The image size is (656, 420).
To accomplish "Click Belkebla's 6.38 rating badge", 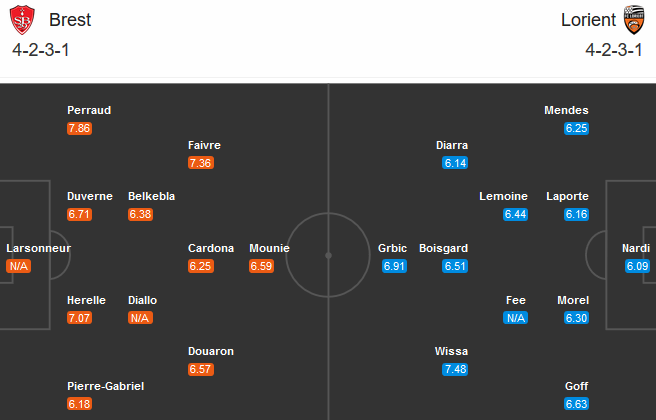I will pos(141,214).
